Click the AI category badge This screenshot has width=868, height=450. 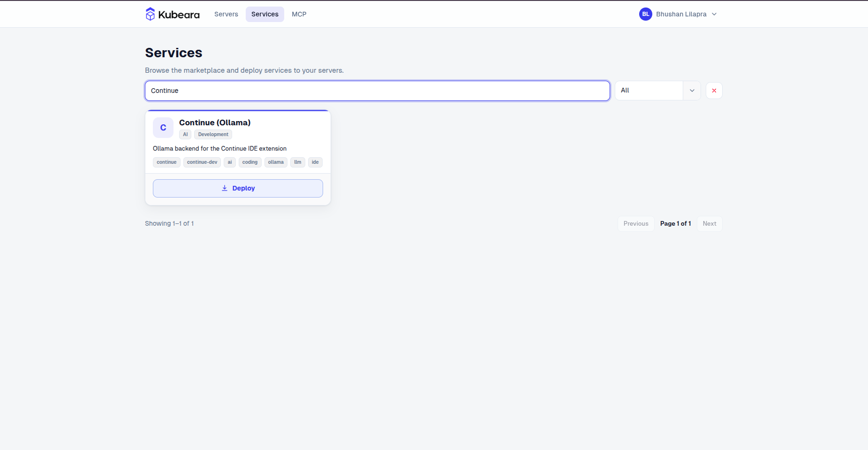point(185,135)
